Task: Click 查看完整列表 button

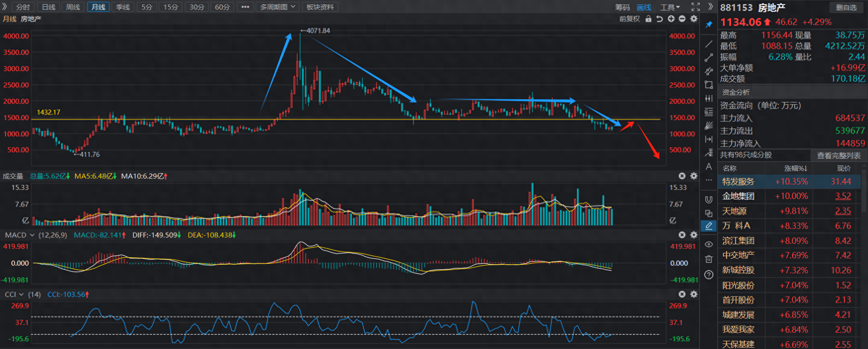Action: (838, 155)
